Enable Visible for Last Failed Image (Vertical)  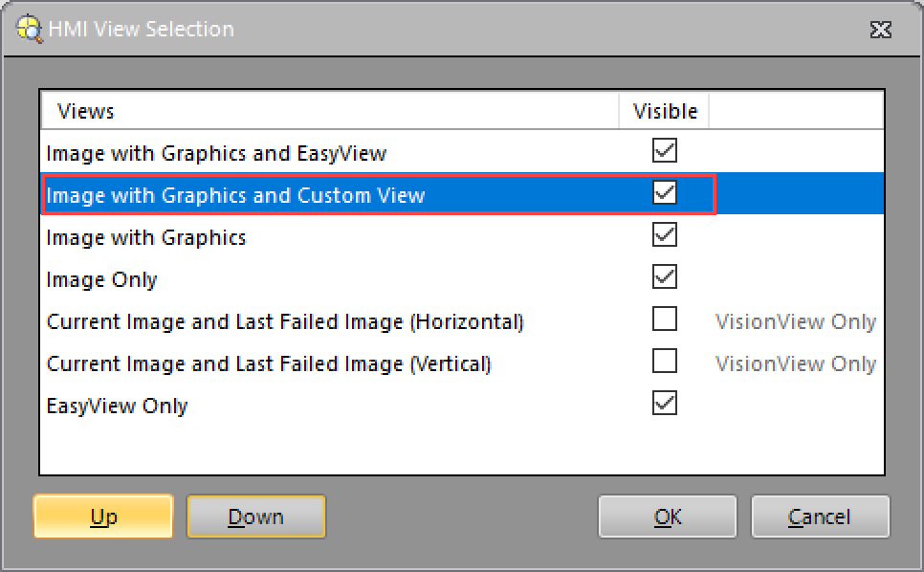665,362
